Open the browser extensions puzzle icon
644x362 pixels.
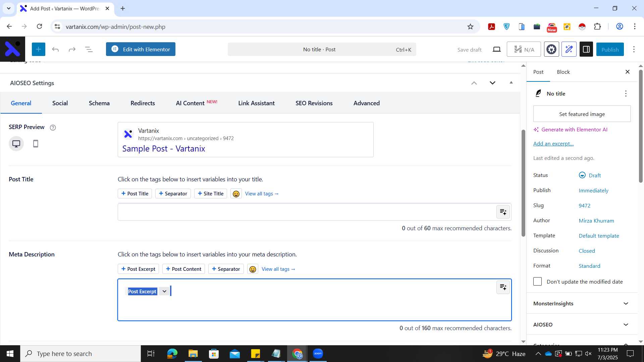(x=597, y=26)
